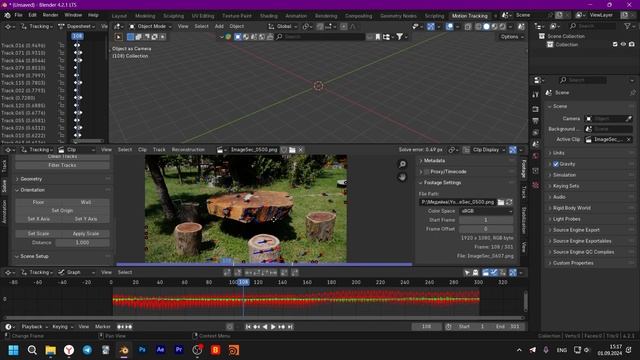Viewport: 640px width, 360px height.
Task: Collapse the Scene Setup panel
Action: 34,256
